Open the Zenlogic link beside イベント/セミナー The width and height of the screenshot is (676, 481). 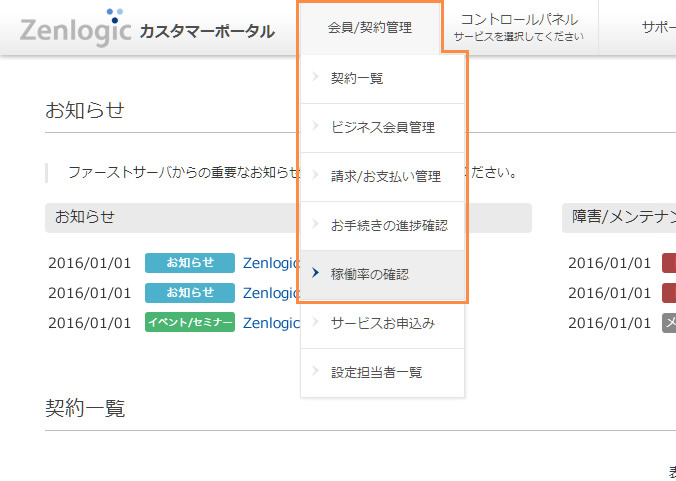click(271, 323)
